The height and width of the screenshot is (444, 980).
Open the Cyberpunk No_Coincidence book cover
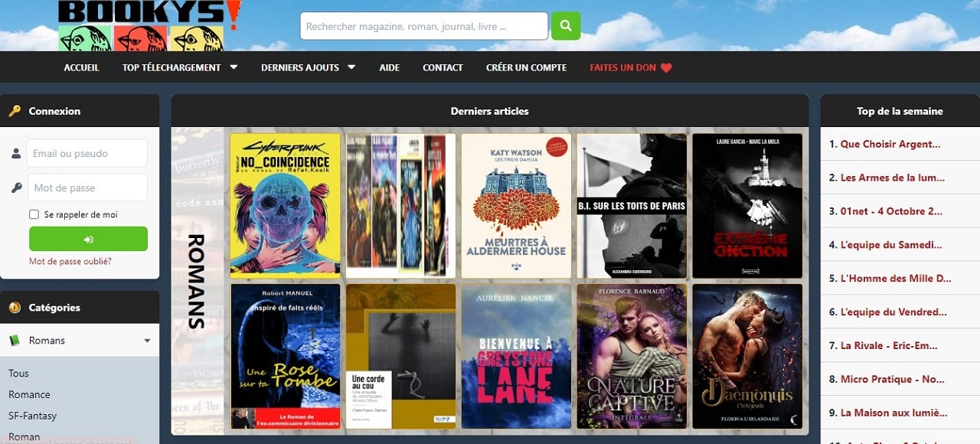pyautogui.click(x=285, y=205)
